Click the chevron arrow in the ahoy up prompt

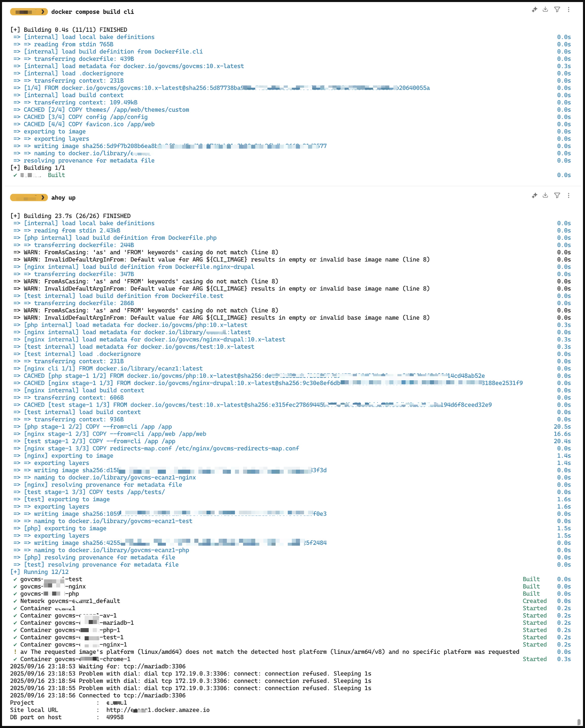coord(43,197)
